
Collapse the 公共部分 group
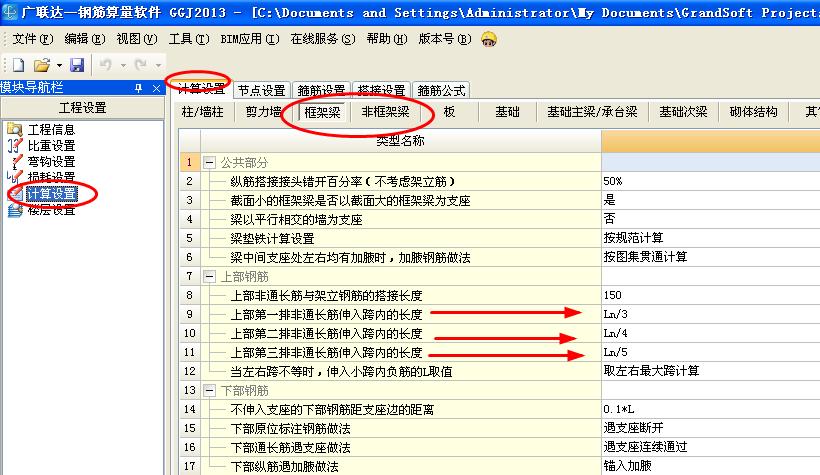click(209, 163)
